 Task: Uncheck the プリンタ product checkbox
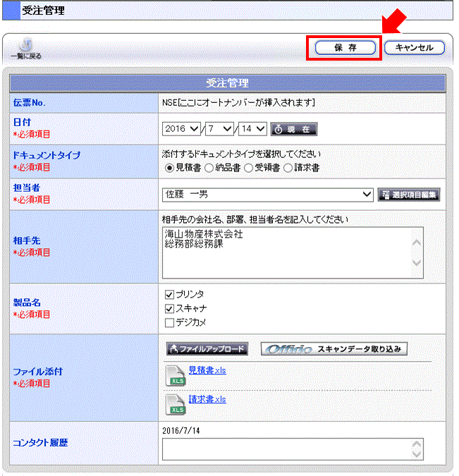[169, 294]
